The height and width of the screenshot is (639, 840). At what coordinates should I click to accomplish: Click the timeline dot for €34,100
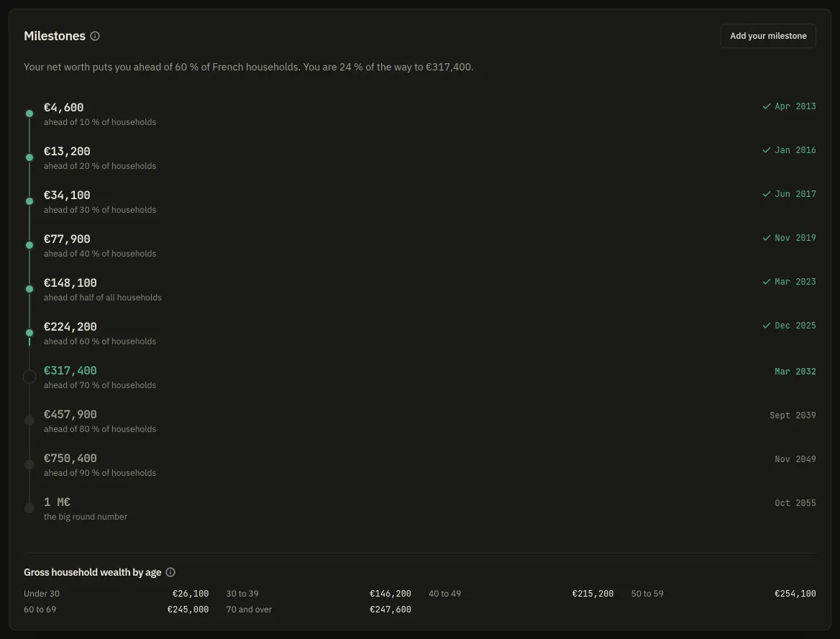click(x=29, y=201)
